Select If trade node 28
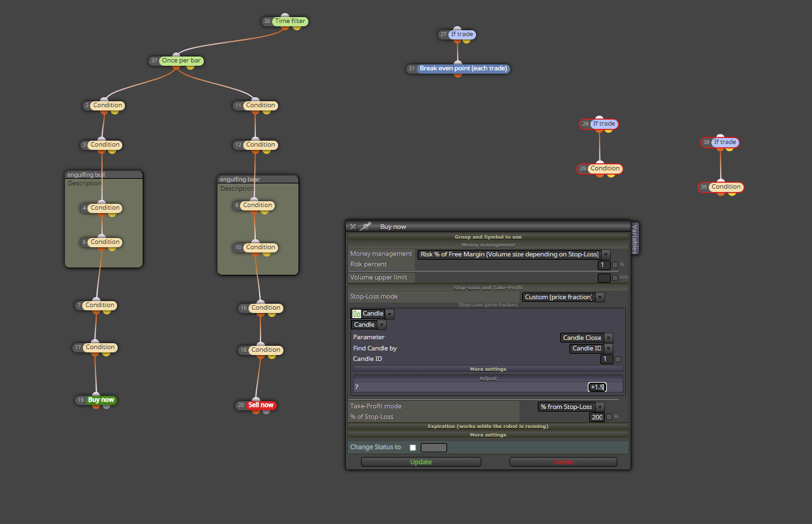This screenshot has height=524, width=812. [x=604, y=124]
